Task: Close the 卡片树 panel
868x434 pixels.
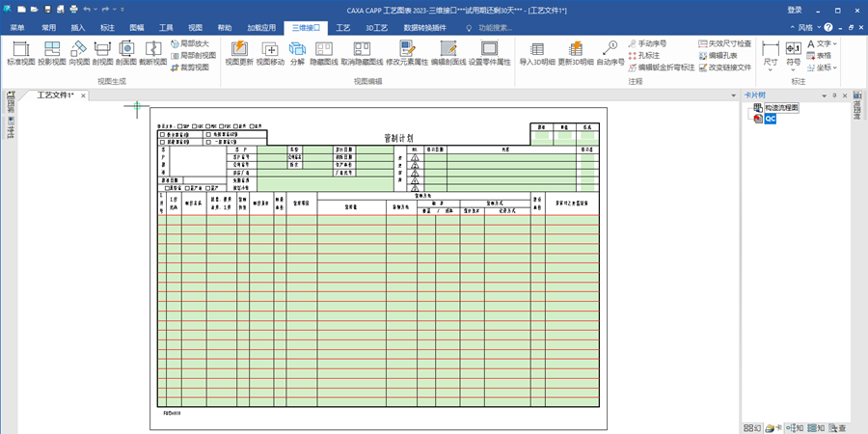Action: tap(845, 95)
